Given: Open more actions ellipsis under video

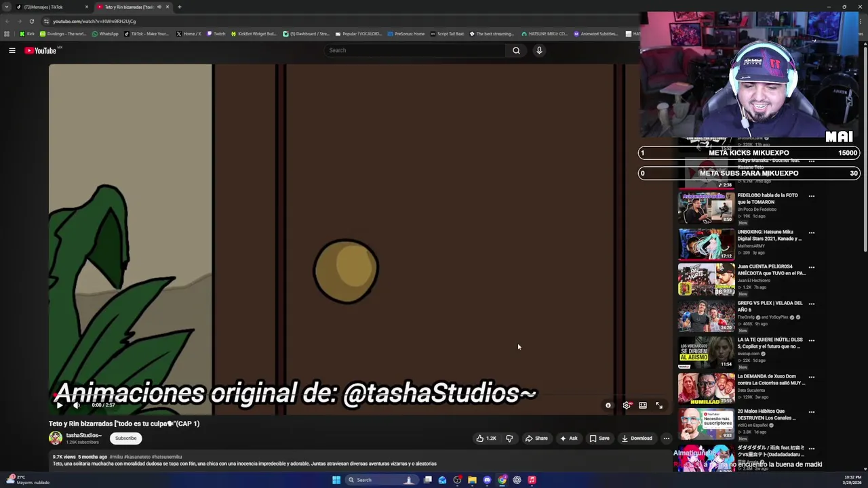Looking at the screenshot, I should tap(666, 439).
